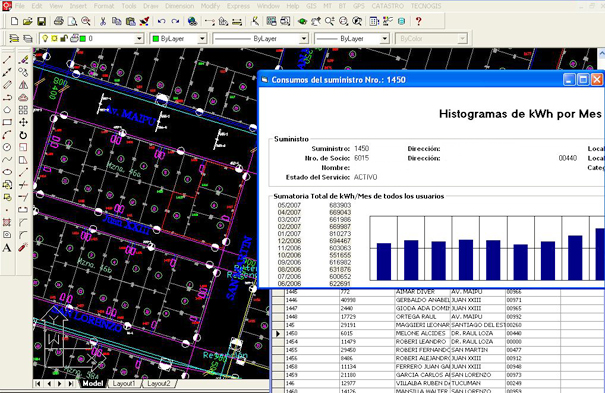Select the Multiline Text tool
This screenshot has width=605, height=393.
tap(7, 248)
